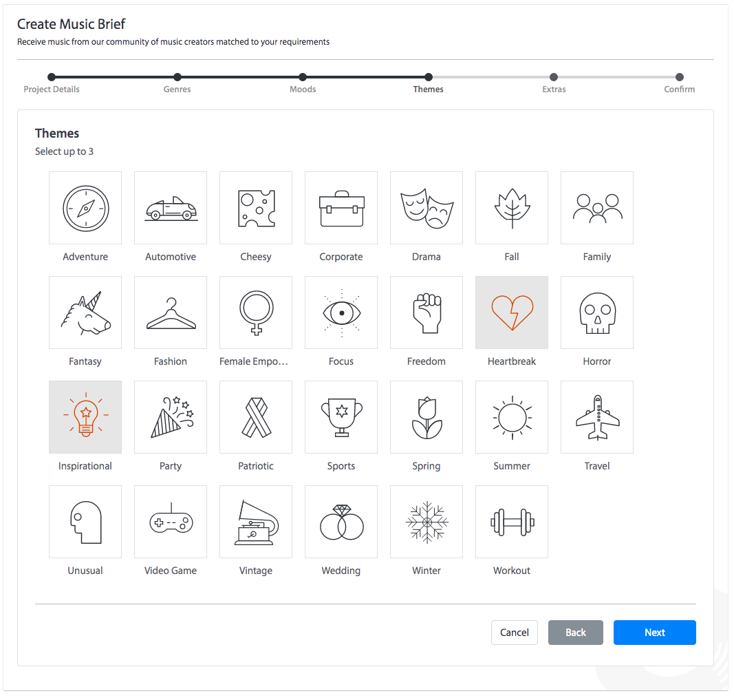Select the Female Empowerment symbol icon
This screenshot has height=700, width=734.
pyautogui.click(x=256, y=312)
